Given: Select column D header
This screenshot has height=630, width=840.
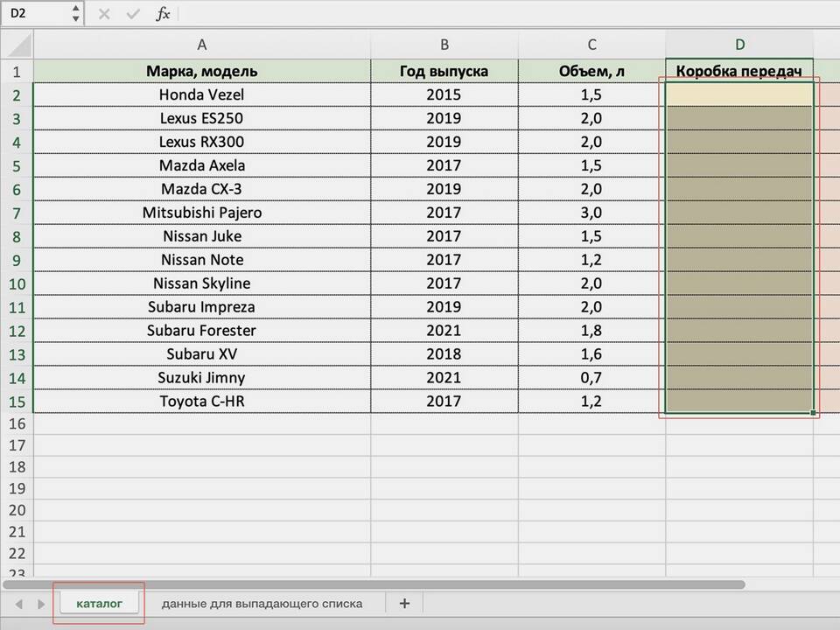Looking at the screenshot, I should pyautogui.click(x=739, y=45).
